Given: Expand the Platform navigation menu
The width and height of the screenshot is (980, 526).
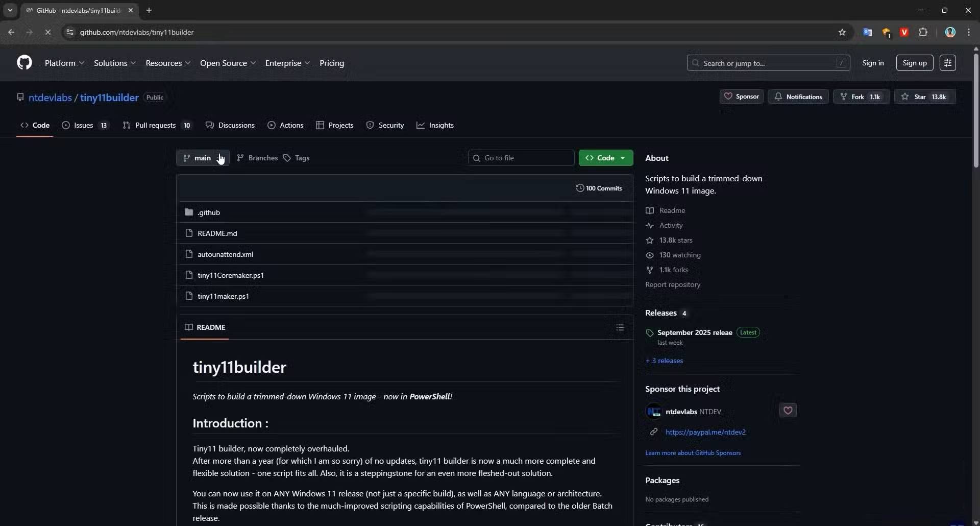Looking at the screenshot, I should pos(64,63).
